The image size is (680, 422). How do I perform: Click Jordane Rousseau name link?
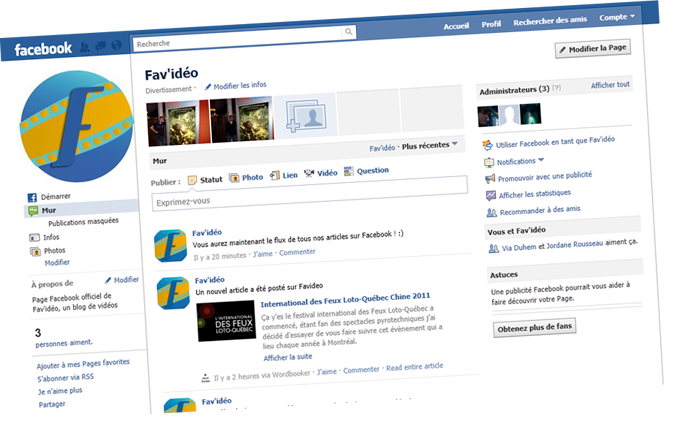(x=575, y=245)
